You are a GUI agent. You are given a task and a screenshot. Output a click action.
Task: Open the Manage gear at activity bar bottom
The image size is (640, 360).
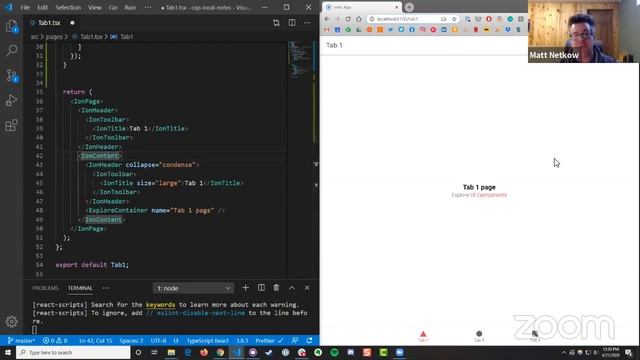pos(11,322)
